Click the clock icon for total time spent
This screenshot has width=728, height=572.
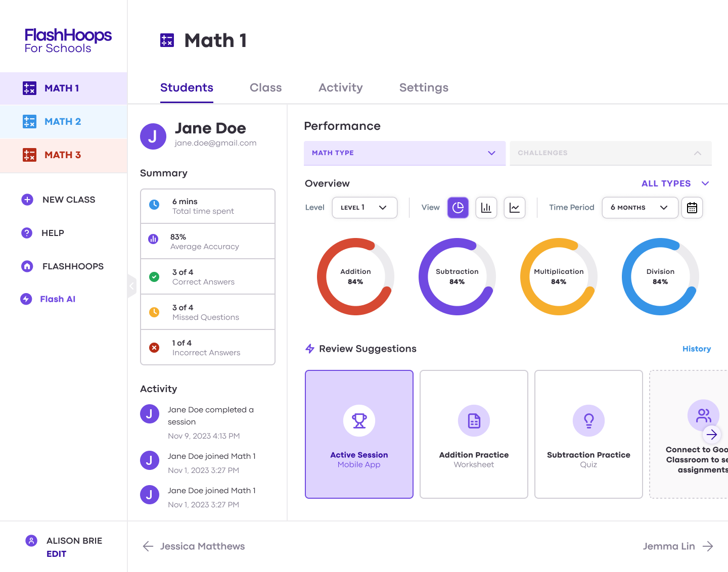coord(154,205)
